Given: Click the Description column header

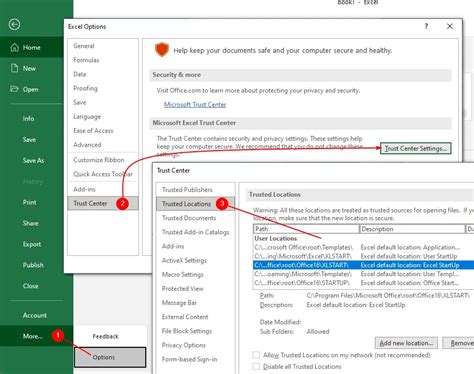Looking at the screenshot, I should click(x=412, y=229).
